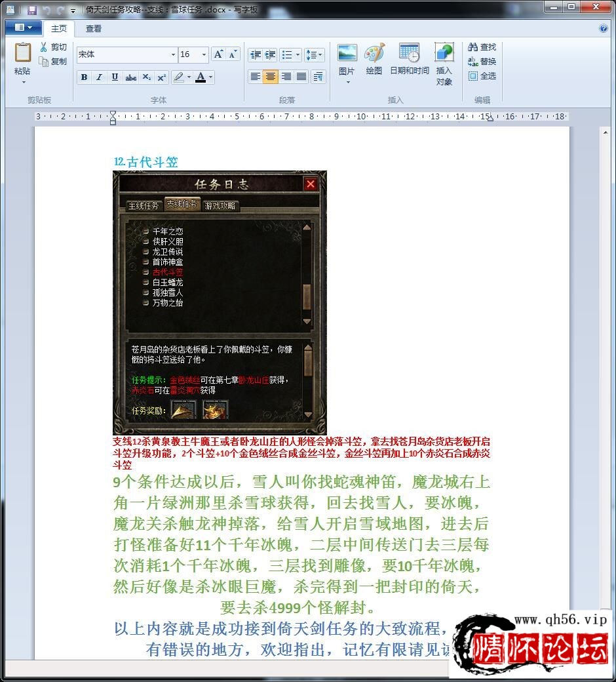Undo the last action in title bar
Screen dimensions: 616x682
(47, 10)
